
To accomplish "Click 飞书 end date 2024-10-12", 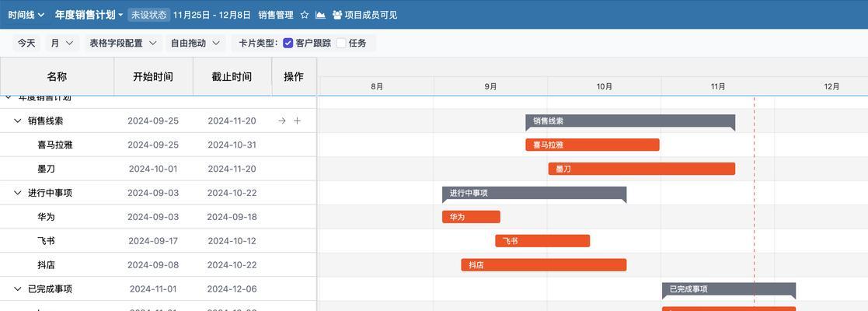I will click(x=232, y=241).
